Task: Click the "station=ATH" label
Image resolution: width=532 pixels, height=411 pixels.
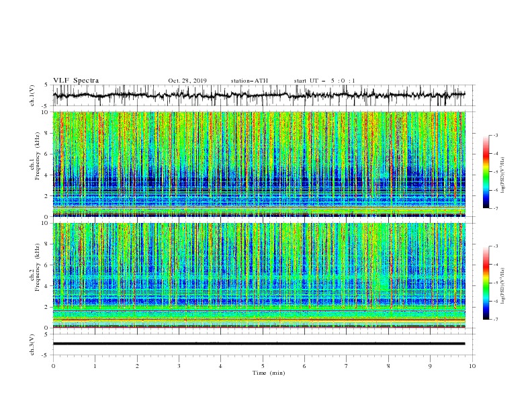Action: pyautogui.click(x=249, y=81)
